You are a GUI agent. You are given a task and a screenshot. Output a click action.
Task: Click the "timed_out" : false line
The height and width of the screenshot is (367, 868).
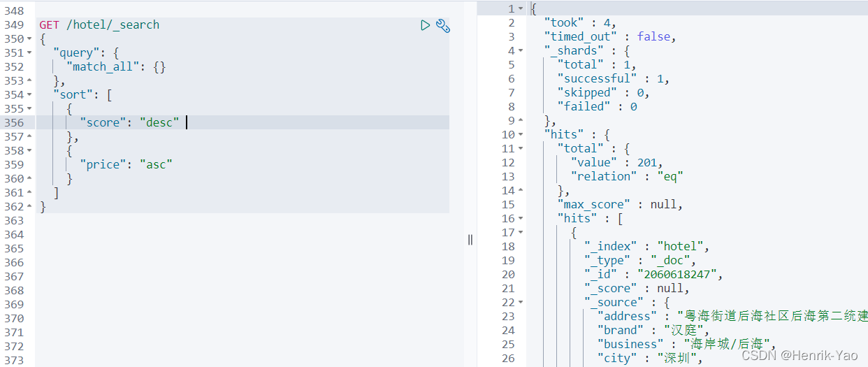[610, 36]
